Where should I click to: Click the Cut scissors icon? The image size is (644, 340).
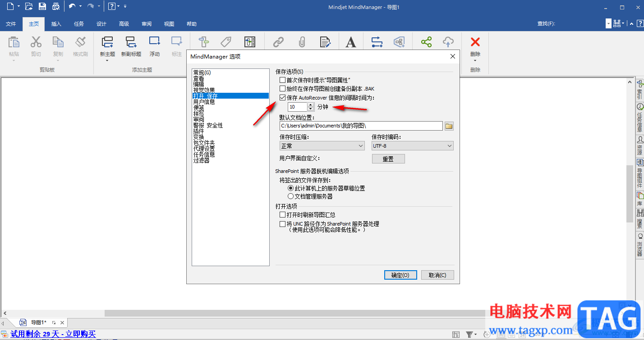(36, 42)
